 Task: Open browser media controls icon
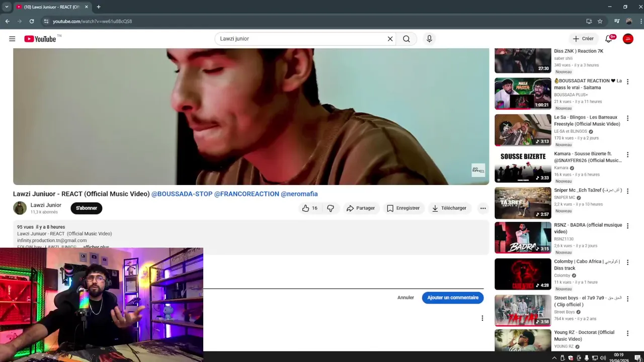(x=617, y=21)
